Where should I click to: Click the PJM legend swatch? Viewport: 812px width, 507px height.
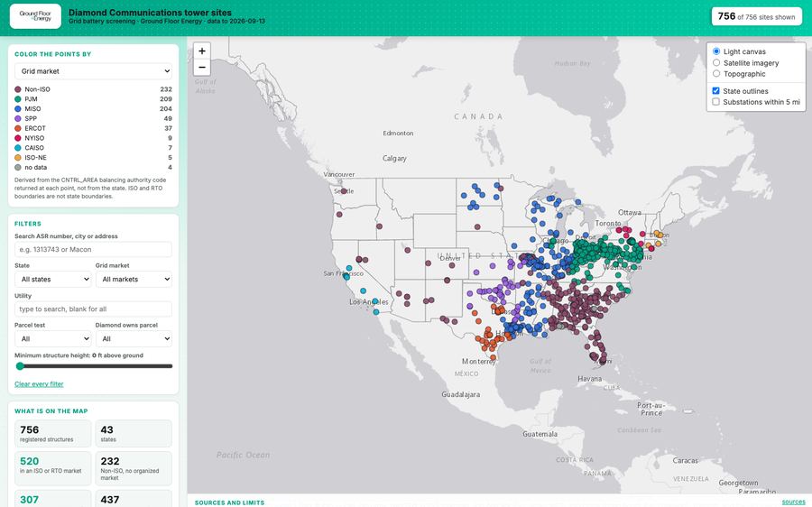point(18,99)
